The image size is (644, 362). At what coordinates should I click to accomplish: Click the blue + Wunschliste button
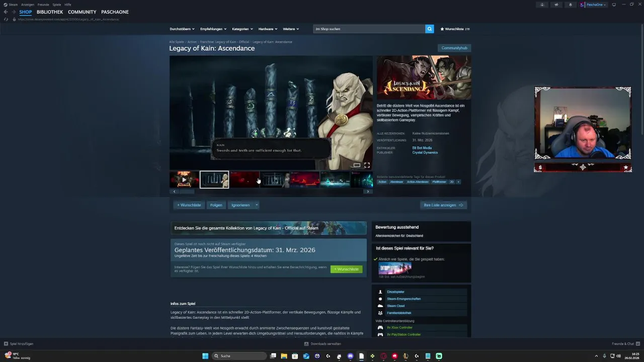click(189, 205)
